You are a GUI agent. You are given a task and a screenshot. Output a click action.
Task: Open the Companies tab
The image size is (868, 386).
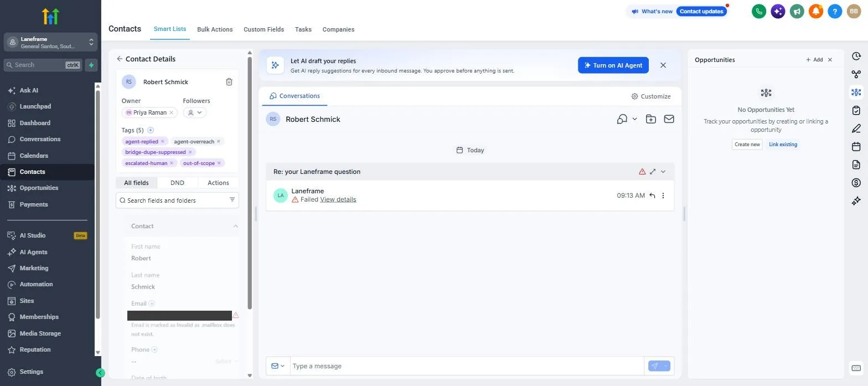pos(338,29)
